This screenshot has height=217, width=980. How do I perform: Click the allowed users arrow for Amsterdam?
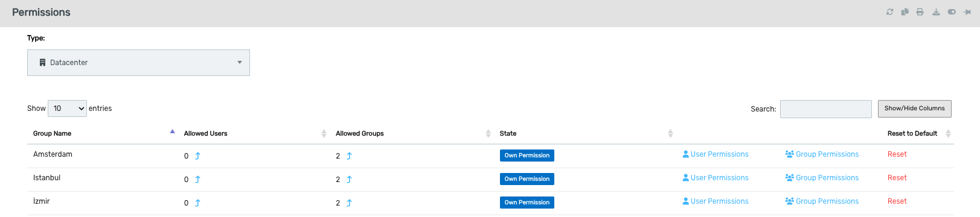click(x=197, y=156)
